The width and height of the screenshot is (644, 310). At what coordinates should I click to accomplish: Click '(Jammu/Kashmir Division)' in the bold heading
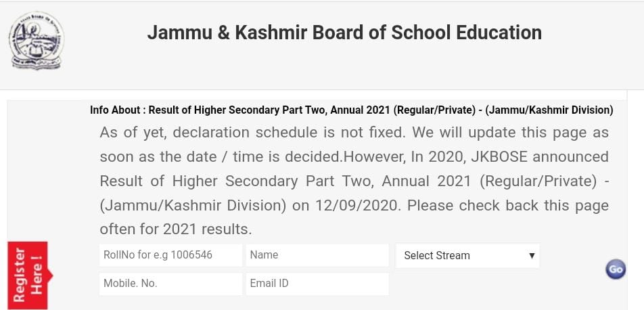(x=549, y=110)
